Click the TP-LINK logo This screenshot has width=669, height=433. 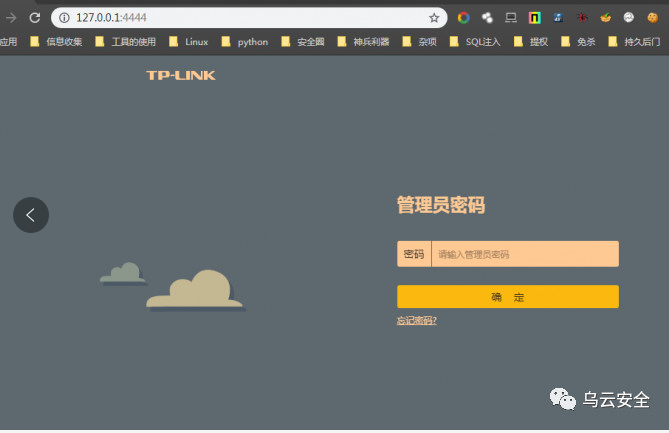click(x=181, y=76)
